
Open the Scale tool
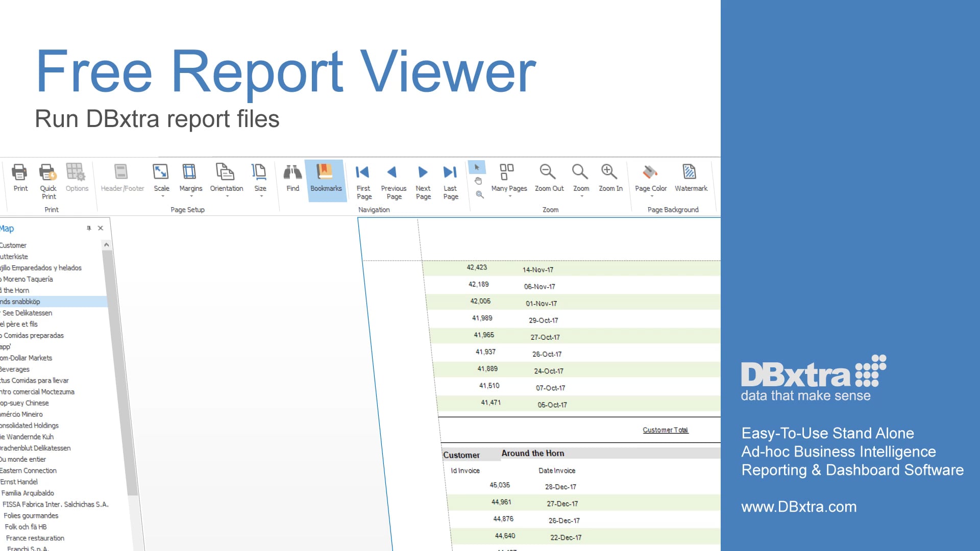click(x=161, y=178)
